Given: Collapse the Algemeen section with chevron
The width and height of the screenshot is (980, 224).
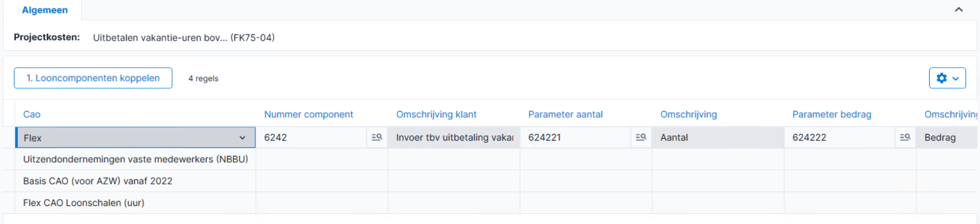Looking at the screenshot, I should pyautogui.click(x=959, y=10).
